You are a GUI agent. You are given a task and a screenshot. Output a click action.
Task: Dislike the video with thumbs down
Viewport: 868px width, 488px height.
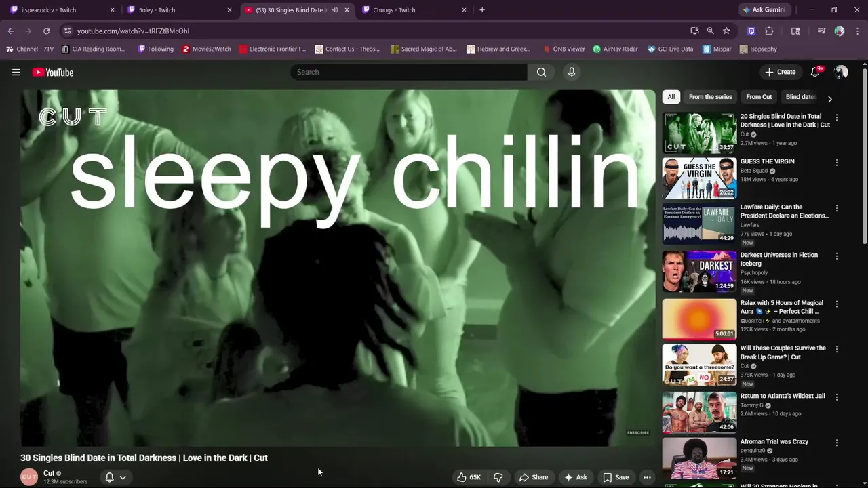coord(498,477)
